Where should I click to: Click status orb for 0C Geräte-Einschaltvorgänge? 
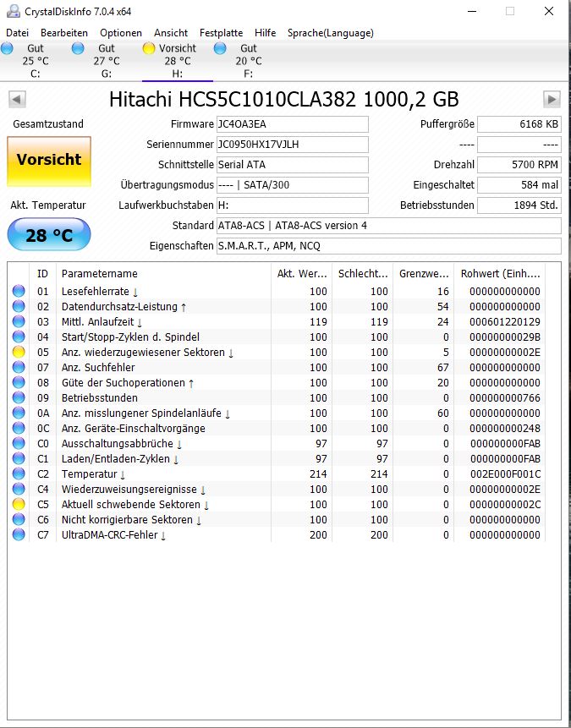coord(19,428)
